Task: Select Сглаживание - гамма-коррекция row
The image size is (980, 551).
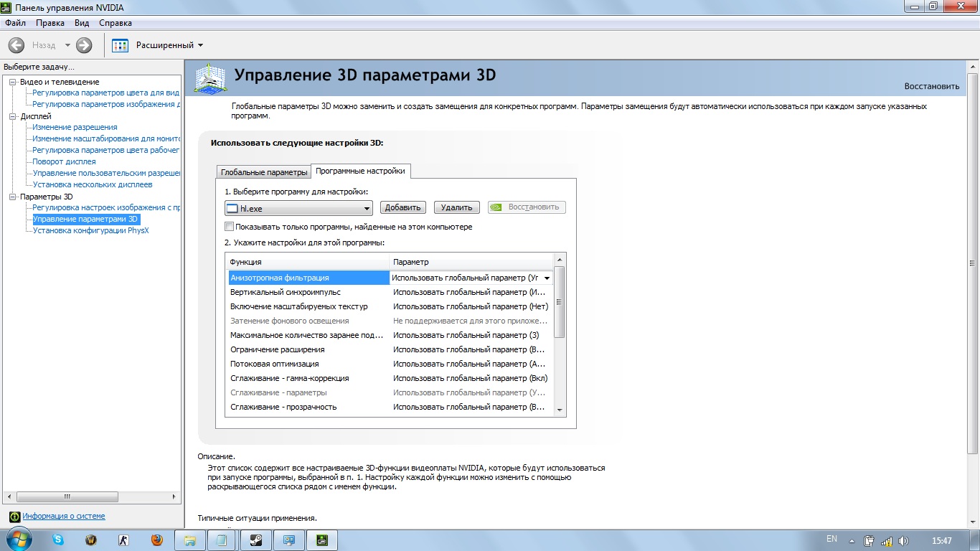Action: click(390, 378)
